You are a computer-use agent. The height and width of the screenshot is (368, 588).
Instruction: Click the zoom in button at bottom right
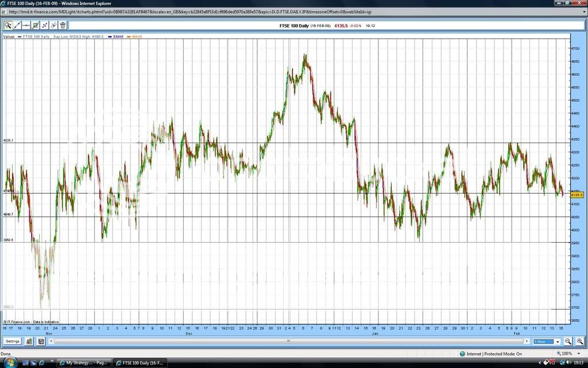[579, 341]
